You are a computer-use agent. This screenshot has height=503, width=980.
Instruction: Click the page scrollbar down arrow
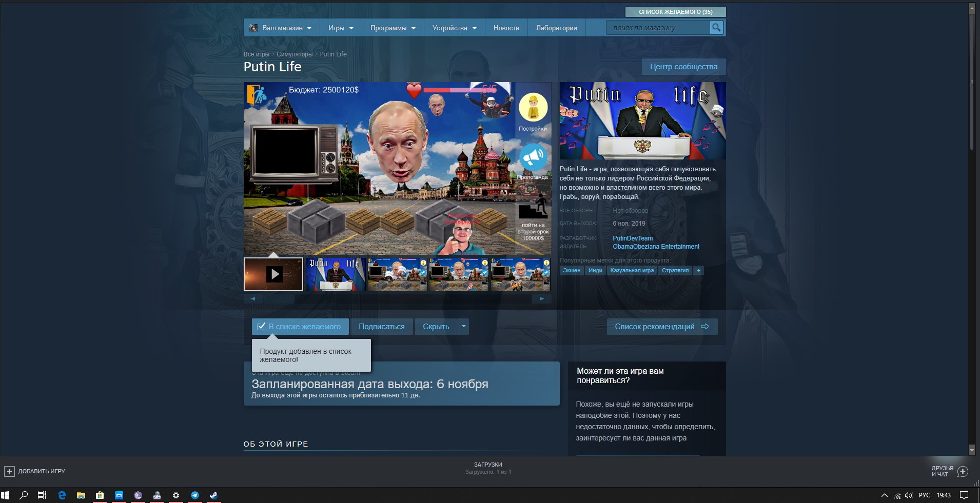click(x=971, y=450)
